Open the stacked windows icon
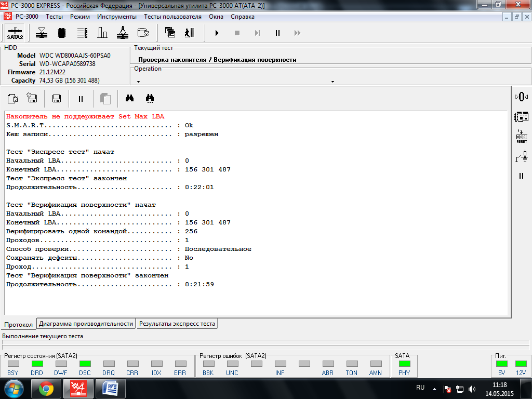 pyautogui.click(x=170, y=33)
